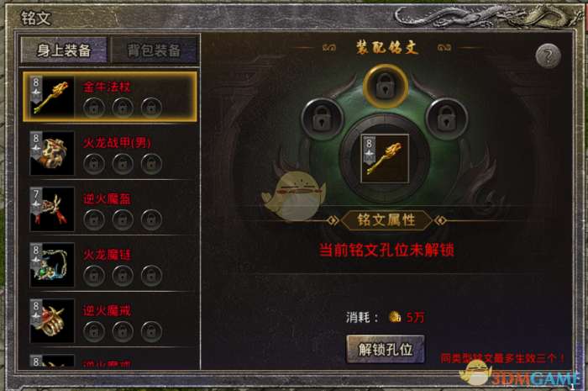This screenshot has height=391, width=588.
Task: Click the gold coin cost icon
Action: pyautogui.click(x=395, y=317)
